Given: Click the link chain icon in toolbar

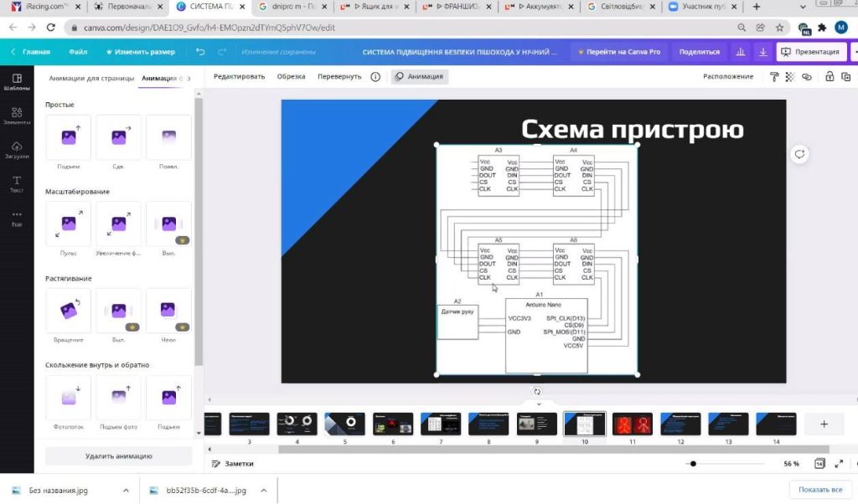Looking at the screenshot, I should click(807, 77).
